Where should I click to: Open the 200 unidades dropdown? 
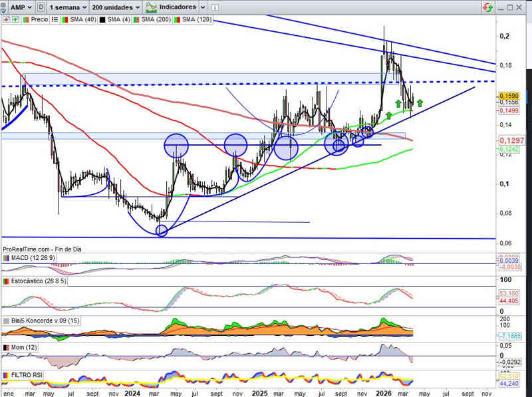(116, 7)
